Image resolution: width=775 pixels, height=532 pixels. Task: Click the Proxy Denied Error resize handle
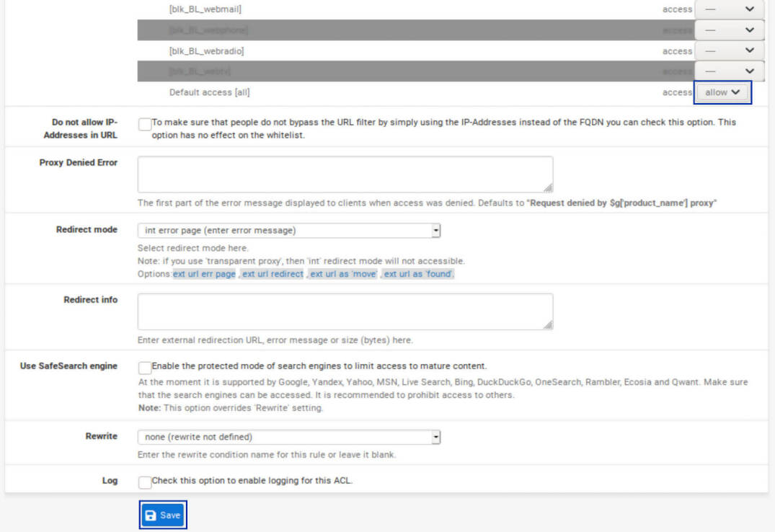pyautogui.click(x=549, y=186)
